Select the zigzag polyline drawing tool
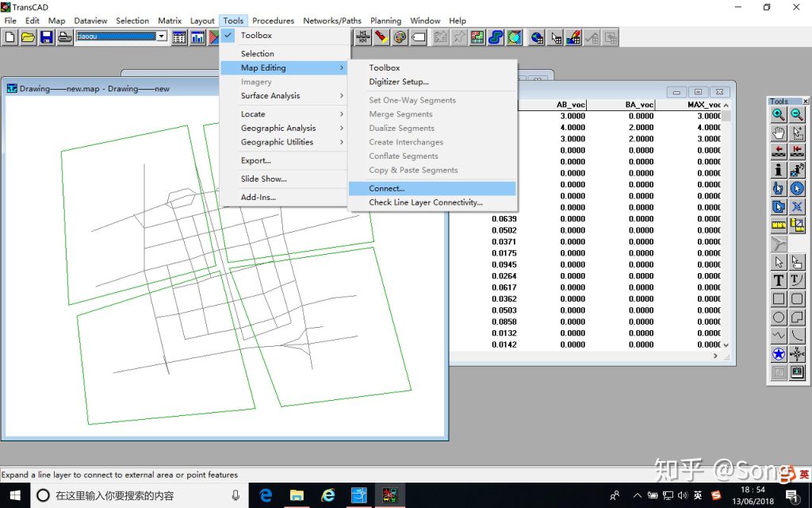The image size is (812, 508). coord(779,336)
